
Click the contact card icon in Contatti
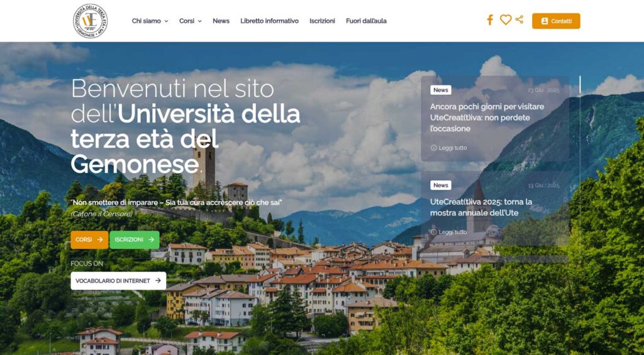pyautogui.click(x=545, y=21)
